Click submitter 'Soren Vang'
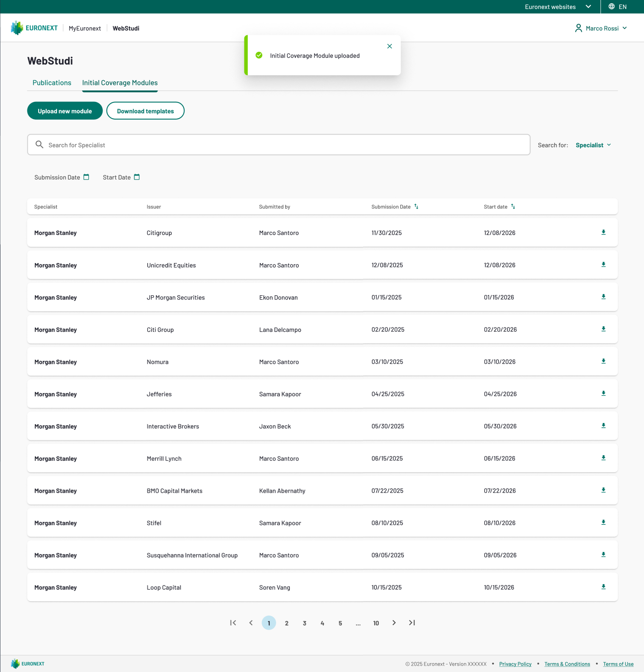Screen dimensions: 644x672 point(274,588)
